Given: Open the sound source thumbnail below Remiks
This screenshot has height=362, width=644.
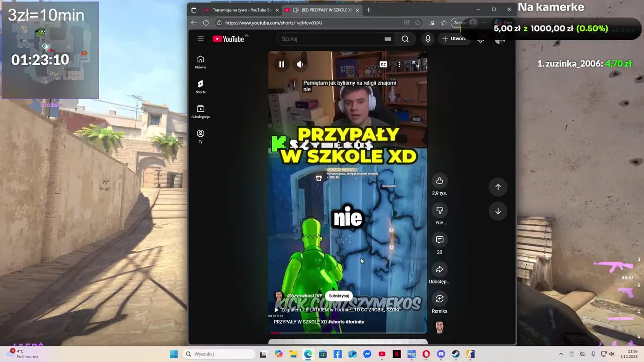Looking at the screenshot, I should [x=439, y=327].
